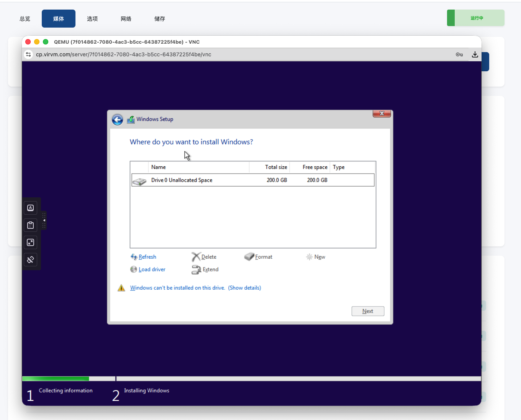Go back using the Windows Setup back arrow

pos(118,120)
